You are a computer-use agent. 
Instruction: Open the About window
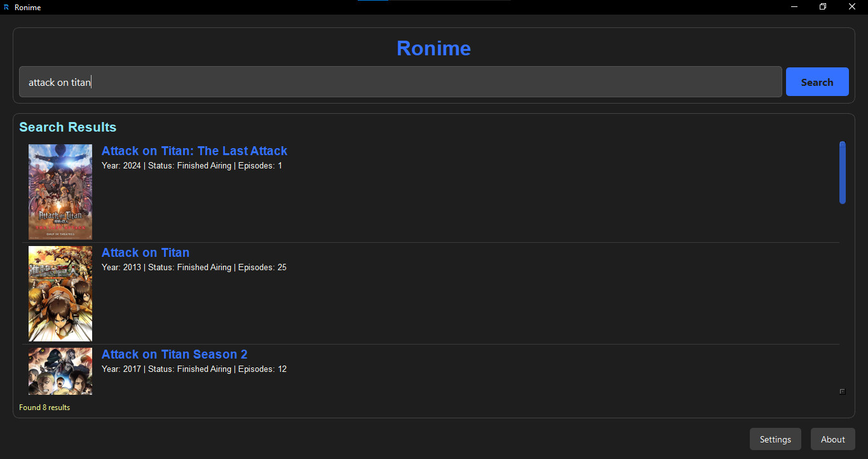833,439
